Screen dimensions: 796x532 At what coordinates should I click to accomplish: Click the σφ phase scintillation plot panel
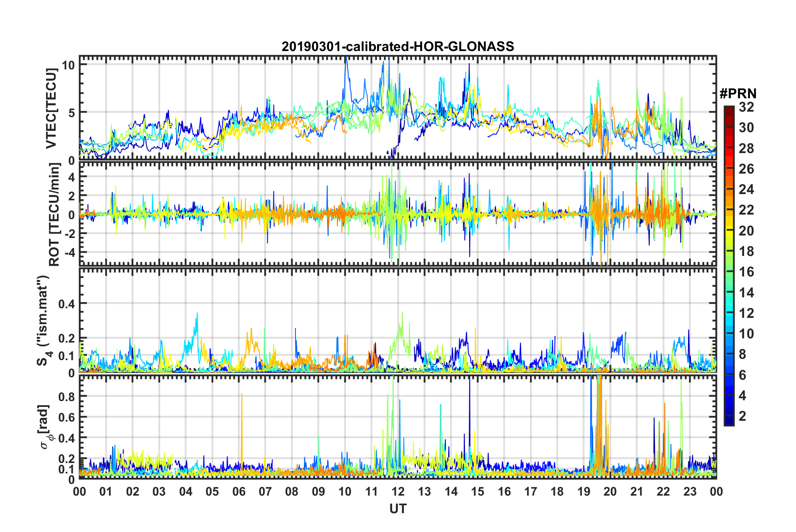pyautogui.click(x=398, y=427)
